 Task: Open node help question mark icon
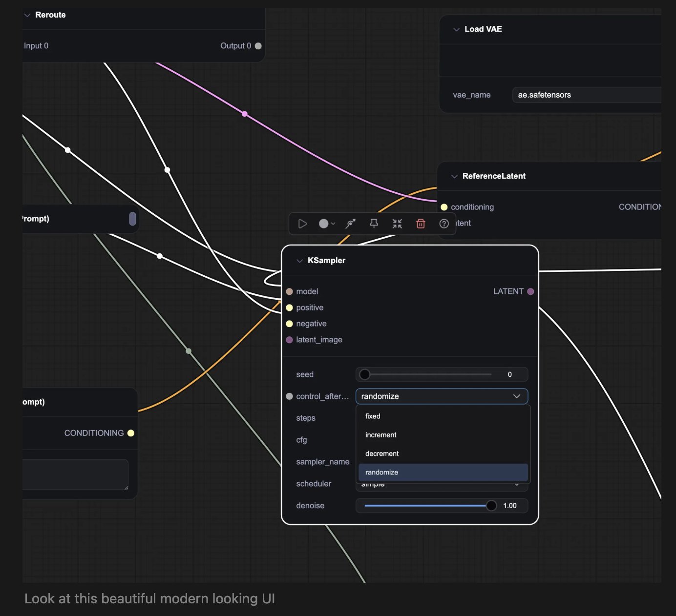[x=444, y=224]
